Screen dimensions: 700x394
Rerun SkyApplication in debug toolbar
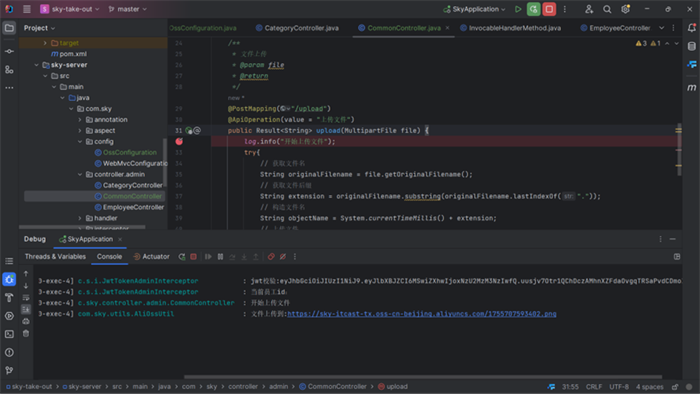182,257
